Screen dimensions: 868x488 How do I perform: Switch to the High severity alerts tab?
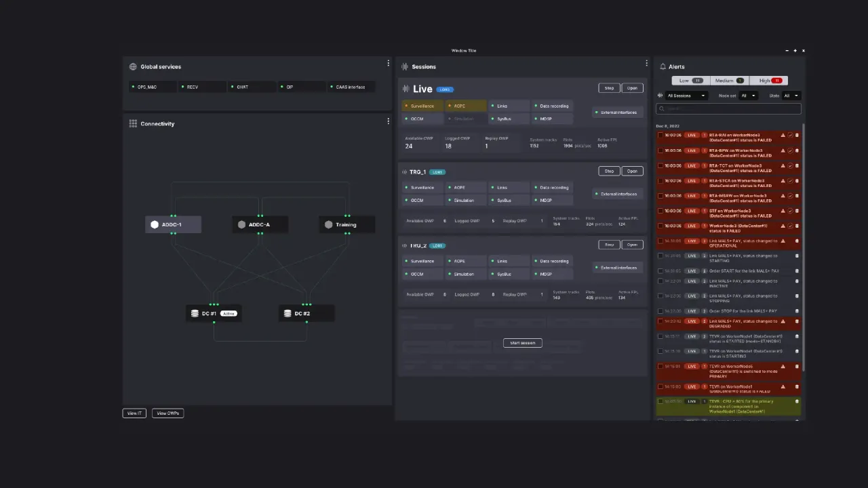[x=770, y=81]
